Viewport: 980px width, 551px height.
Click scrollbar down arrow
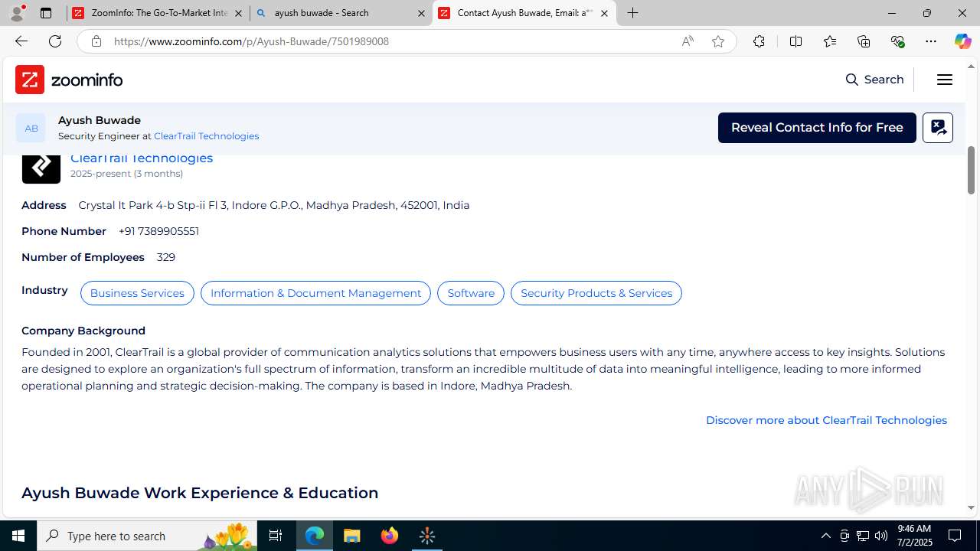[x=971, y=507]
